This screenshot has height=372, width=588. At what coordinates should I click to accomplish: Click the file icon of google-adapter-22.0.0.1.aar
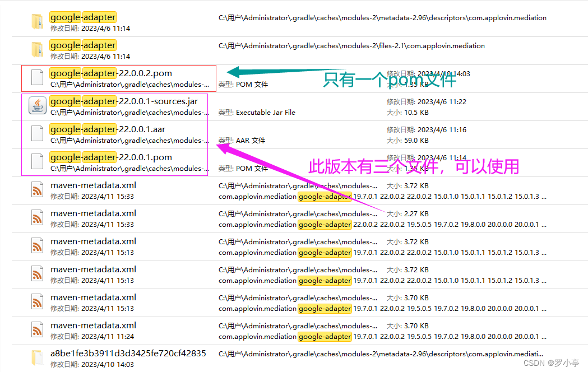(37, 134)
